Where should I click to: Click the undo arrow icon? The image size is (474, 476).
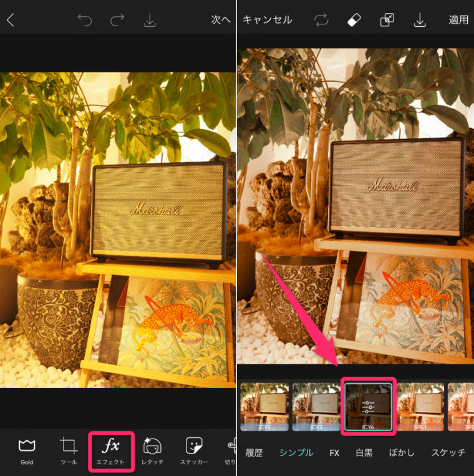(85, 20)
